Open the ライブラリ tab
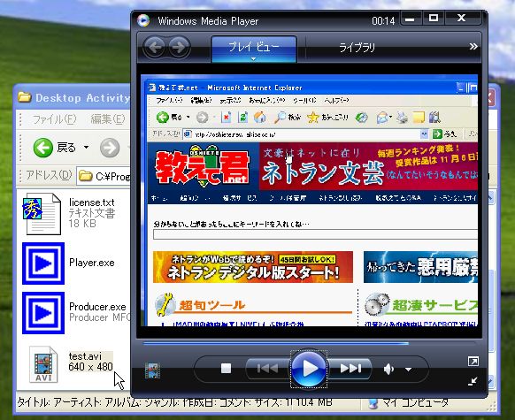515x420 pixels. tap(357, 48)
